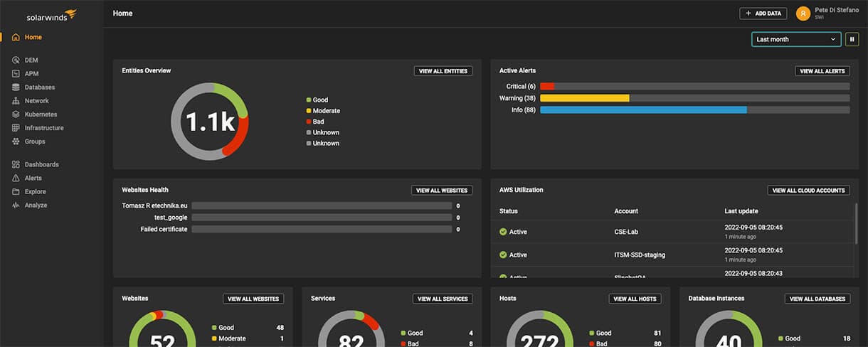Image resolution: width=868 pixels, height=347 pixels.
Task: Open the Home menu item
Action: click(x=33, y=37)
